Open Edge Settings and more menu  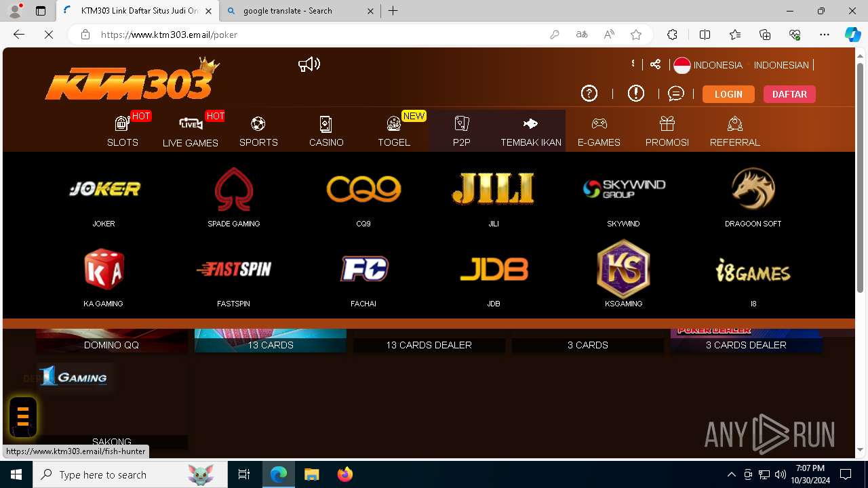tap(825, 35)
